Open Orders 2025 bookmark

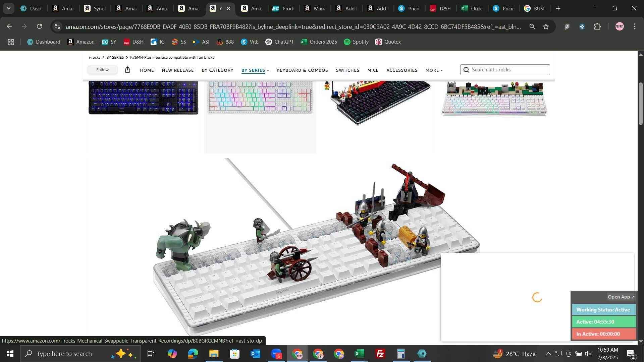(x=319, y=42)
